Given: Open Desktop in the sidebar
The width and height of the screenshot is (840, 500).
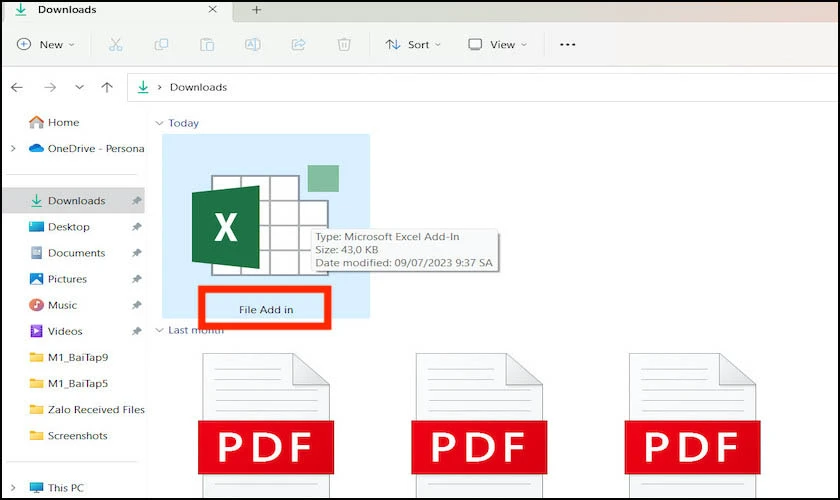Looking at the screenshot, I should tap(59, 227).
